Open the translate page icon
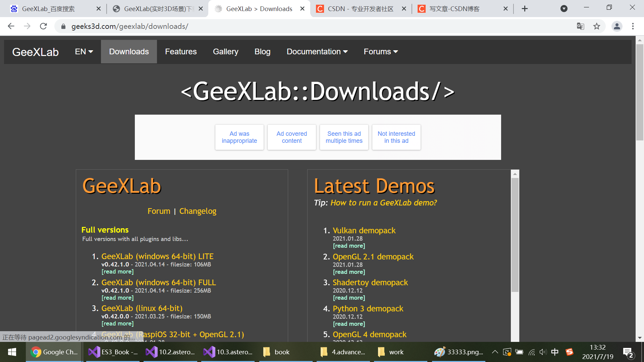 point(580,26)
